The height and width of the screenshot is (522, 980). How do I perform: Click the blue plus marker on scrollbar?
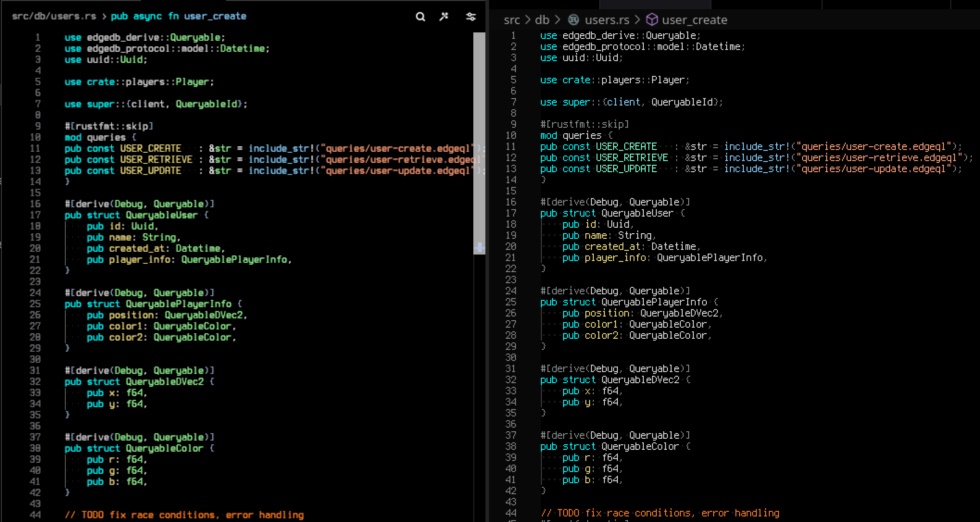tap(479, 248)
